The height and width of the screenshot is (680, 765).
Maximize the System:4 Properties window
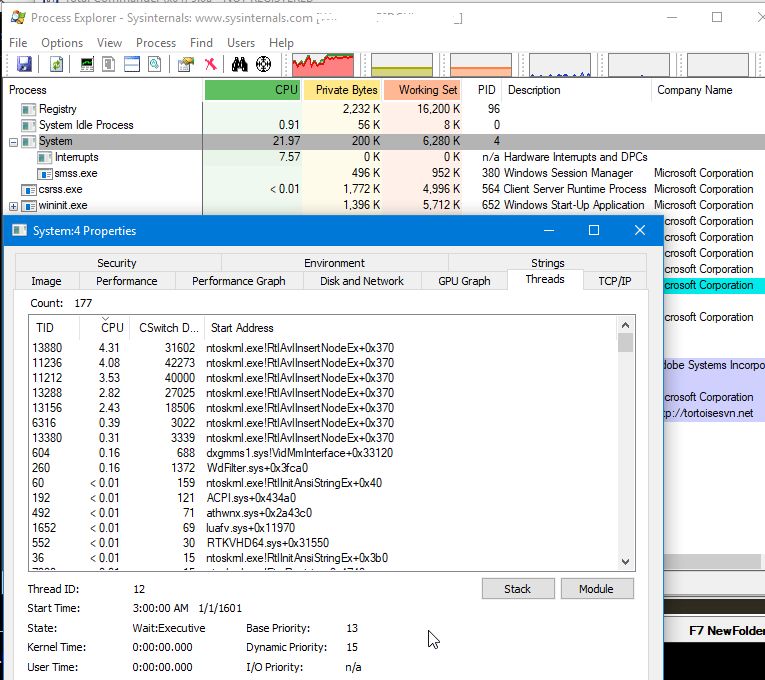(x=594, y=230)
